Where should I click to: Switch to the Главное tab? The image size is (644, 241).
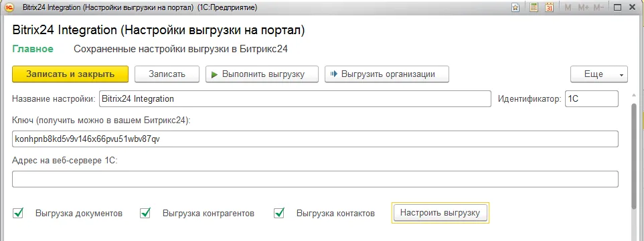click(x=33, y=50)
